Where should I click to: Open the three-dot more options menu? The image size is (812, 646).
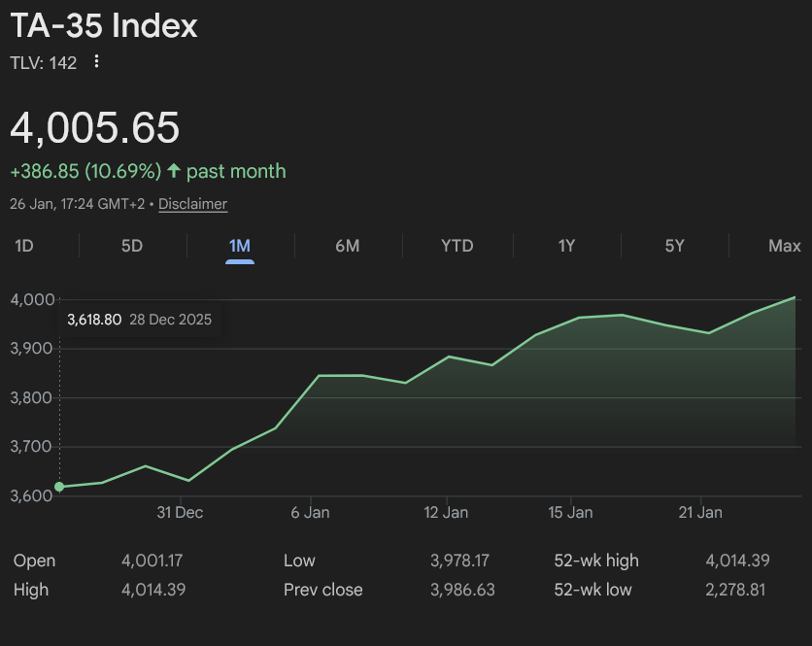click(96, 61)
